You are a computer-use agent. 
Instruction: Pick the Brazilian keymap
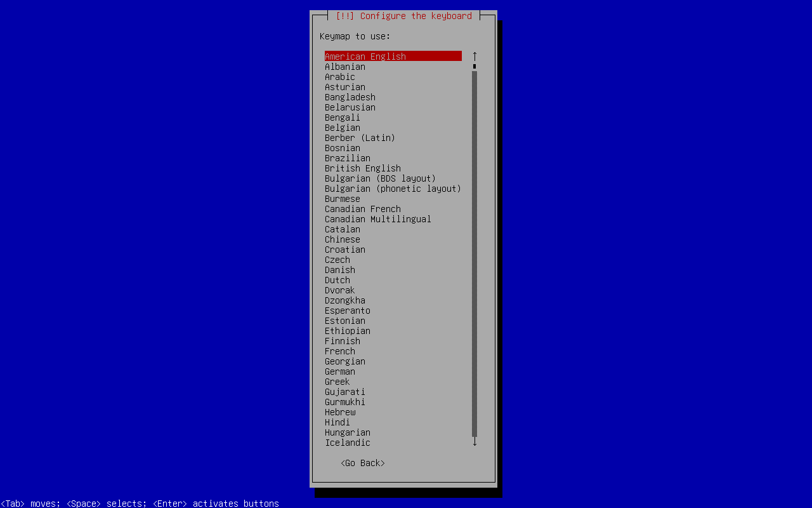pos(348,158)
